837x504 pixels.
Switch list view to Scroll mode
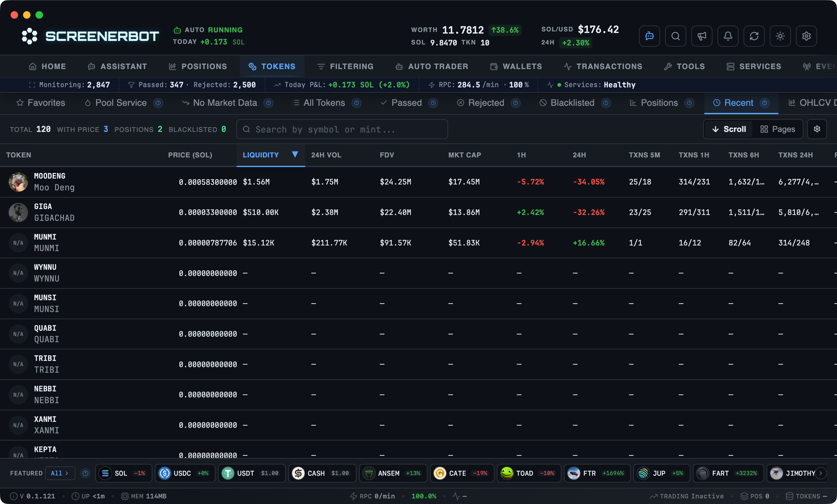729,129
